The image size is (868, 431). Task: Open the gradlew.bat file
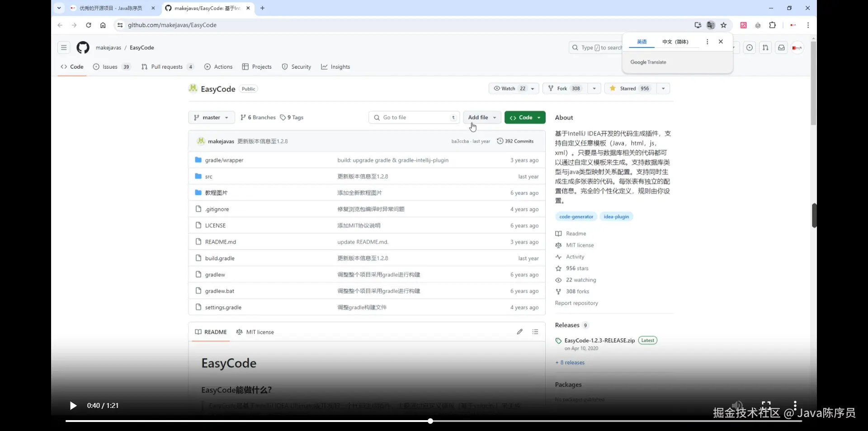click(220, 291)
